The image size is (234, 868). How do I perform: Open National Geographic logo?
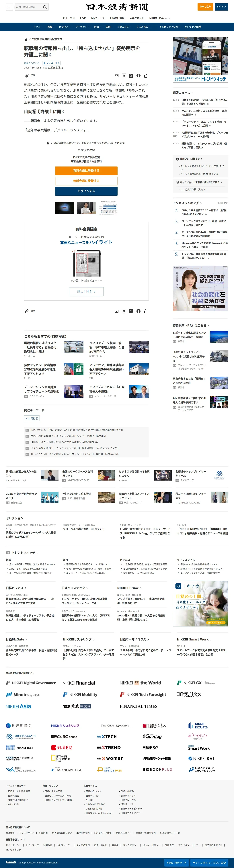(61, 759)
